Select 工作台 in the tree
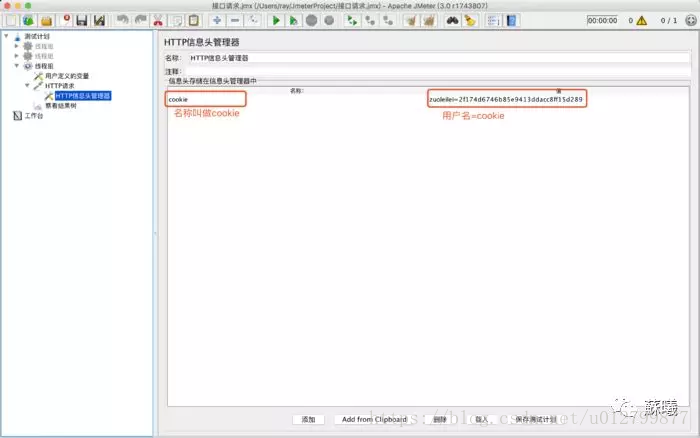 [33, 116]
